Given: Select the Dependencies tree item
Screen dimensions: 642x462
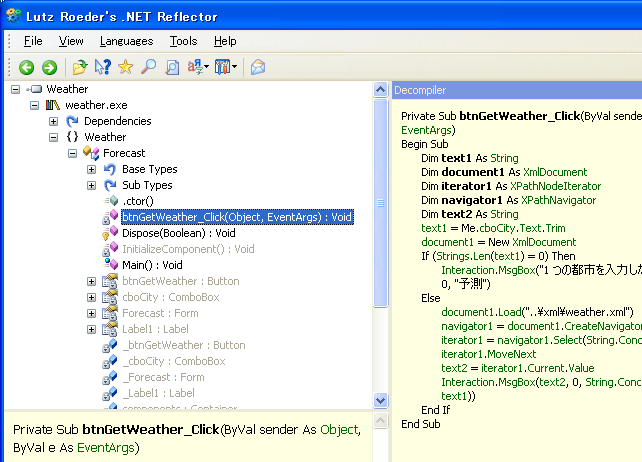Looking at the screenshot, I should point(118,121).
